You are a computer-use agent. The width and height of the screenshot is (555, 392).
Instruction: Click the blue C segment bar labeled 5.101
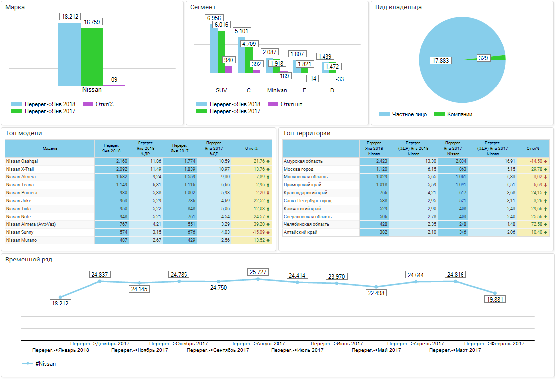(x=241, y=55)
